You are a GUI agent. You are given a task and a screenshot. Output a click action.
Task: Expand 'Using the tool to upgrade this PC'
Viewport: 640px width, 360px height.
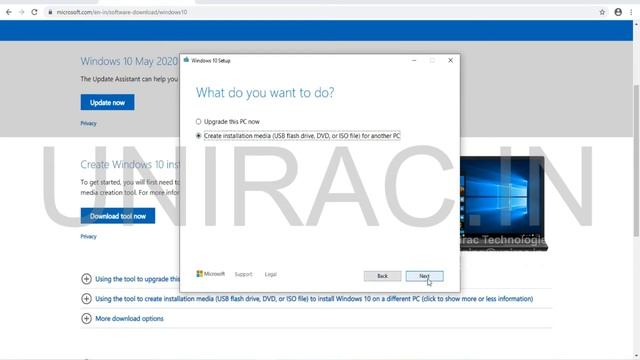pyautogui.click(x=86, y=279)
